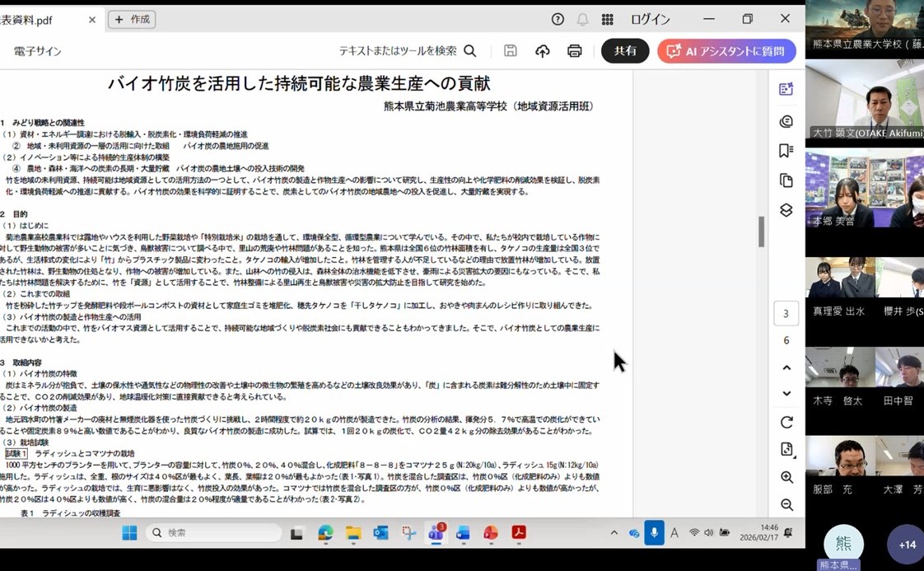This screenshot has width=924, height=571.
Task: Click the AI アシスタントに質問 button
Action: pyautogui.click(x=726, y=51)
